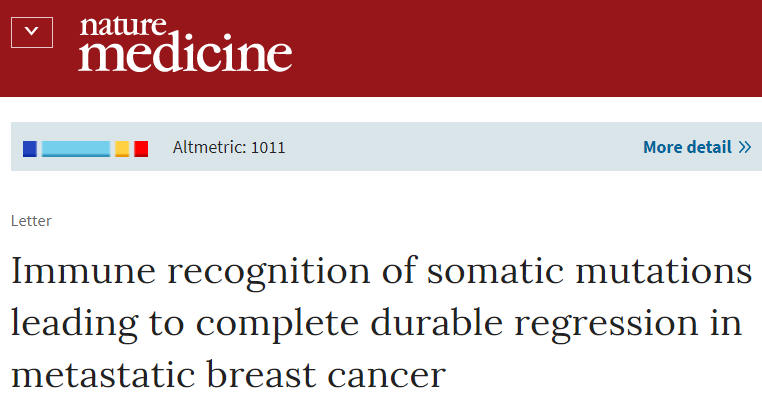The image size is (762, 403).
Task: Open the Nature Medicine journal logo
Action: 185,44
